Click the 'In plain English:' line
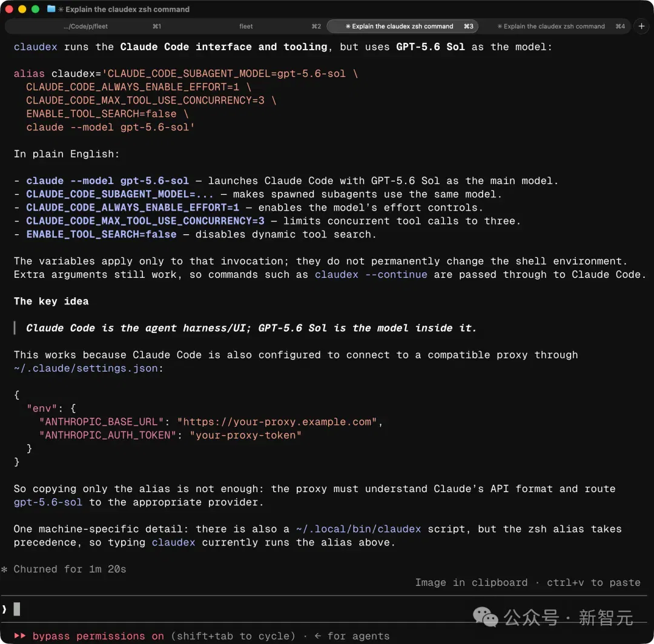Screen dimensions: 654x644 67,154
